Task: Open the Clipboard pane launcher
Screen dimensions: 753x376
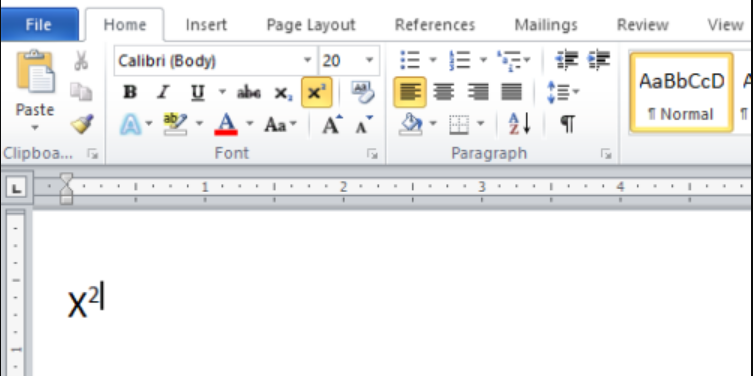Action: click(x=92, y=154)
